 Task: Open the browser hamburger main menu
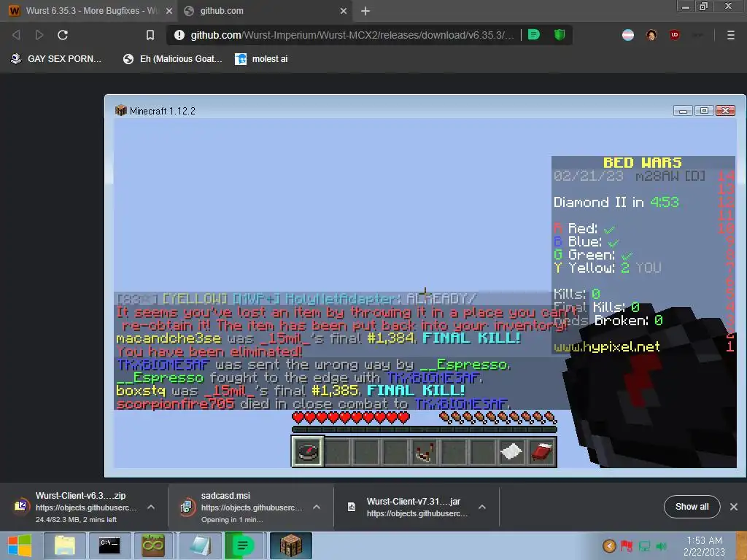pyautogui.click(x=730, y=35)
